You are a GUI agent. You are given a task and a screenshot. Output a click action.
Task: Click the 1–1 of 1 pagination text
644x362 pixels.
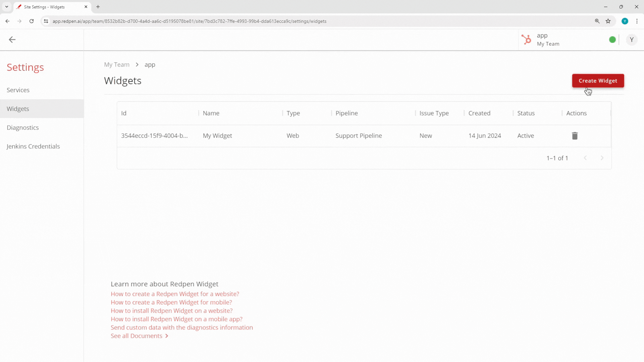[557, 158]
